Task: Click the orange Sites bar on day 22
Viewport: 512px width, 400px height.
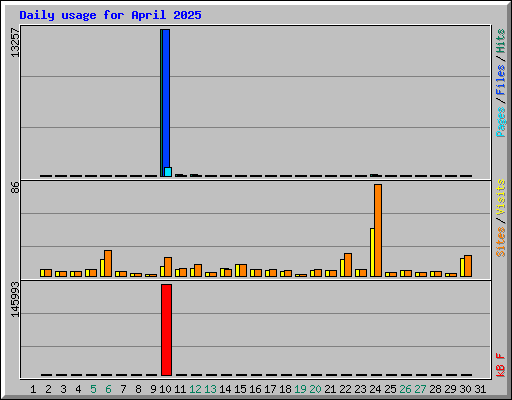Action: click(x=348, y=265)
